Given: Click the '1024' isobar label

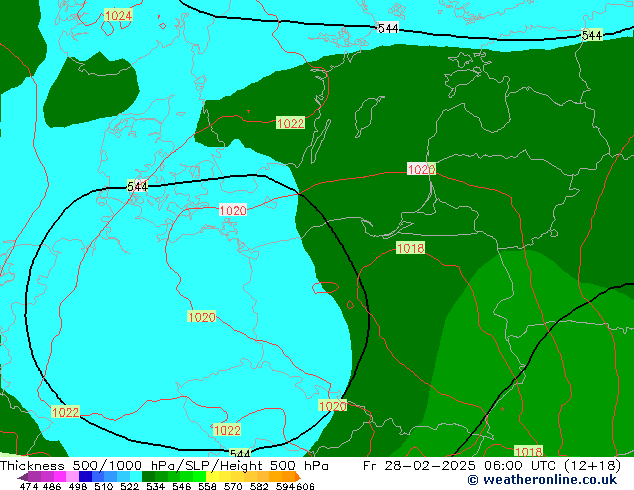Looking at the screenshot, I should (118, 16).
